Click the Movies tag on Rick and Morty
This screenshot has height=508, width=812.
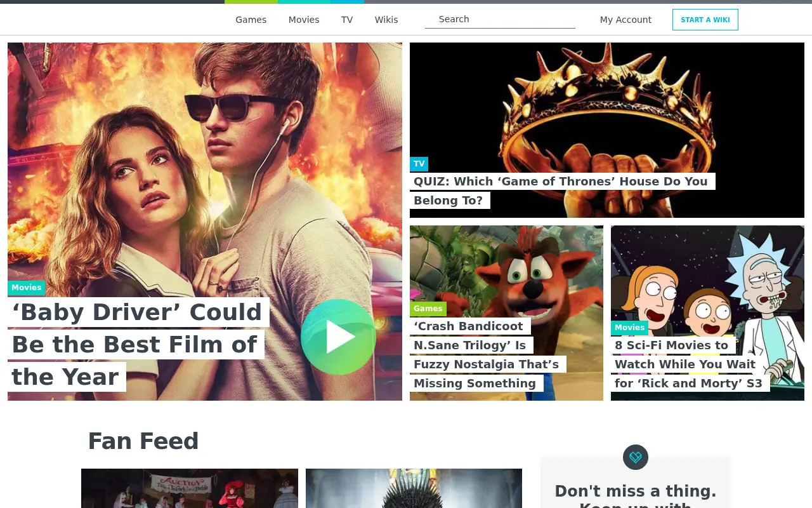(629, 328)
